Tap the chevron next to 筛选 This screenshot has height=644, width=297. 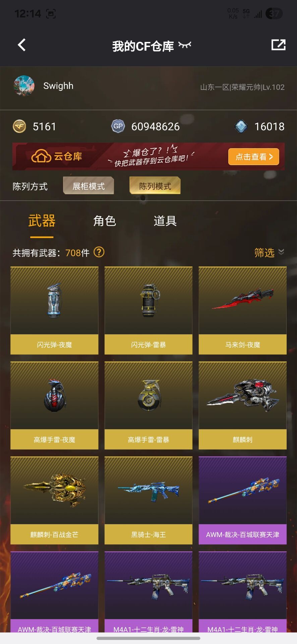pos(281,252)
